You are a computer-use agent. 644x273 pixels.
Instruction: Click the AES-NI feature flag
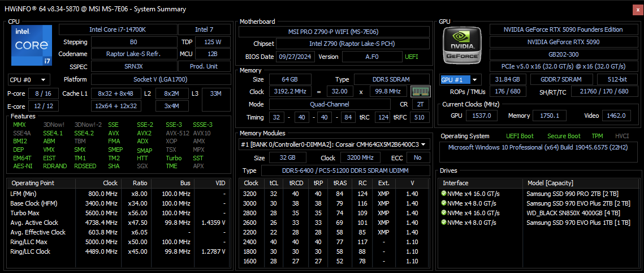23,166
